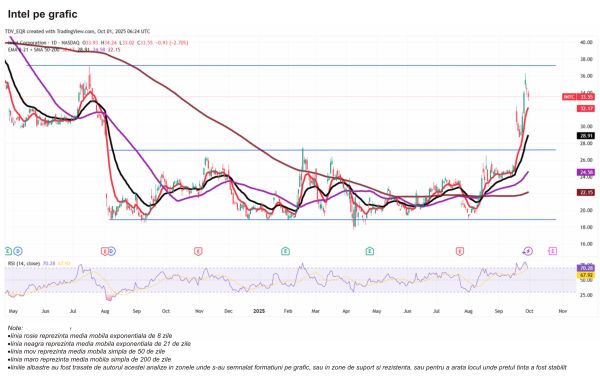Click the Dec label on the time axis

pyautogui.click(x=228, y=311)
